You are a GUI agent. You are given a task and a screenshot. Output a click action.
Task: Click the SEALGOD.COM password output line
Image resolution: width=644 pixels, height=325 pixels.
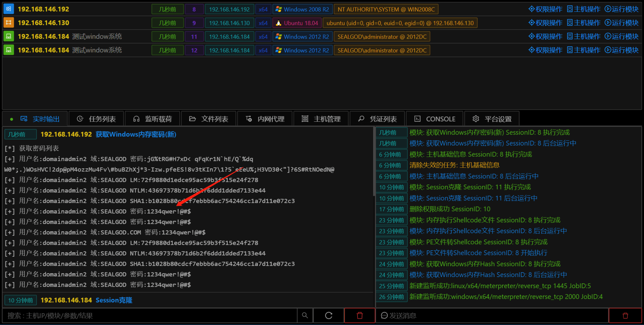tap(105, 232)
